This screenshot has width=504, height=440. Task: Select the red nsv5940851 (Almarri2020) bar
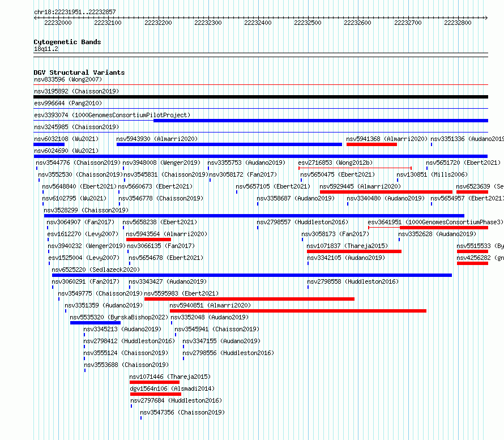[x=298, y=311]
